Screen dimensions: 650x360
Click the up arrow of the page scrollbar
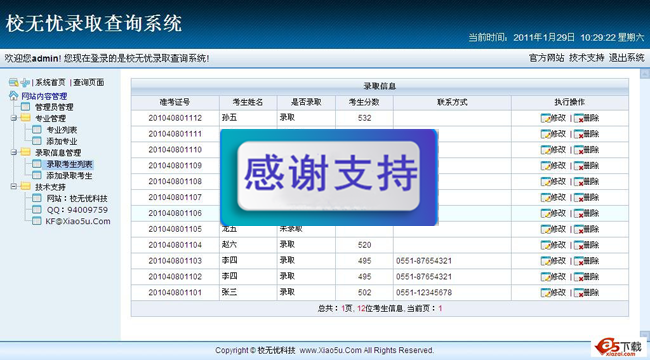645,74
